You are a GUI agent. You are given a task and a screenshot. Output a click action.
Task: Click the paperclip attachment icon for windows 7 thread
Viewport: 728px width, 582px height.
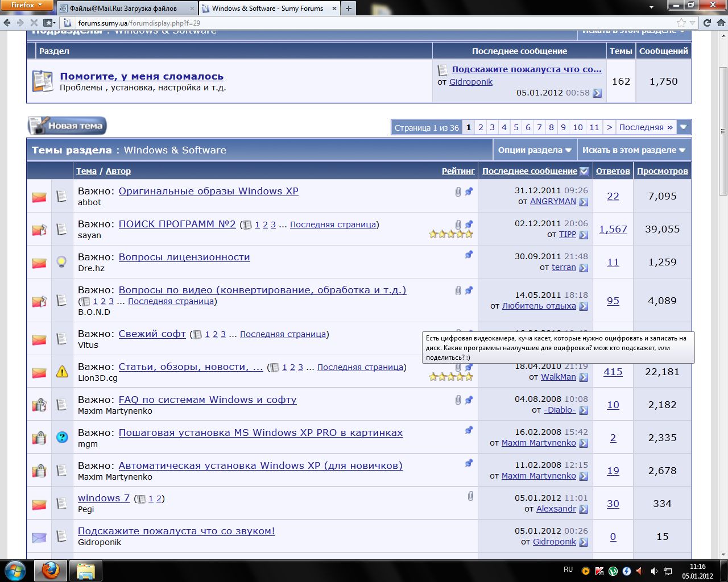point(470,496)
